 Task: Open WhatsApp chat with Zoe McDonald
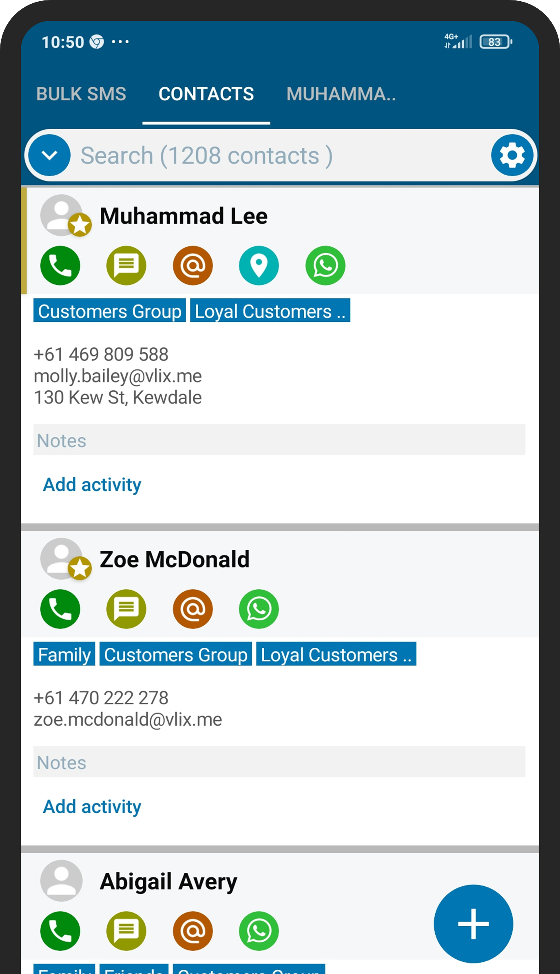pos(259,609)
